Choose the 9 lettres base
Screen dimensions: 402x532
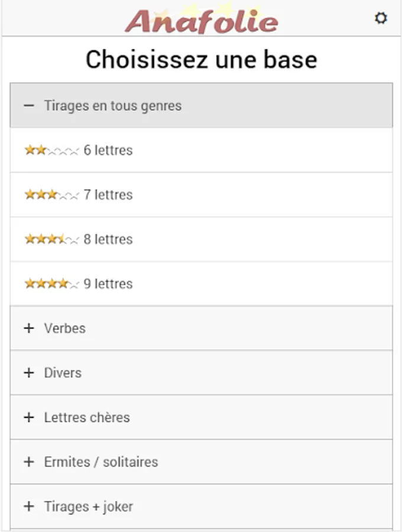pos(108,284)
